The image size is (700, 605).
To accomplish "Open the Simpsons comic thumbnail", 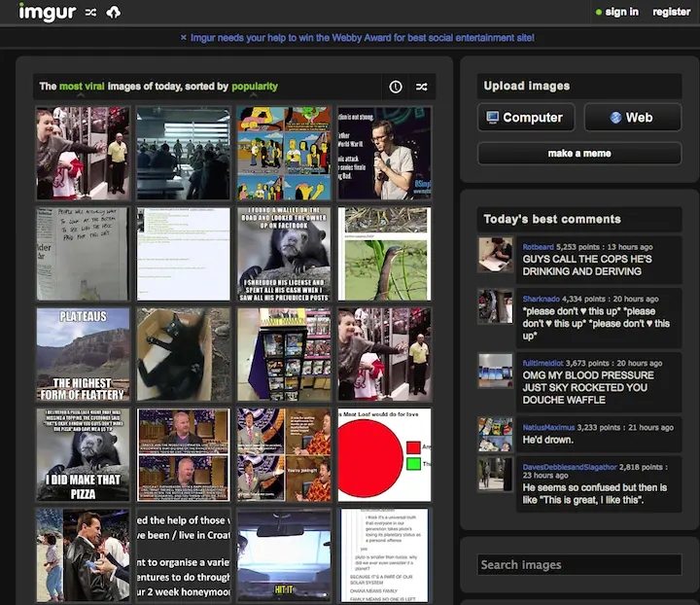I will pyautogui.click(x=284, y=153).
